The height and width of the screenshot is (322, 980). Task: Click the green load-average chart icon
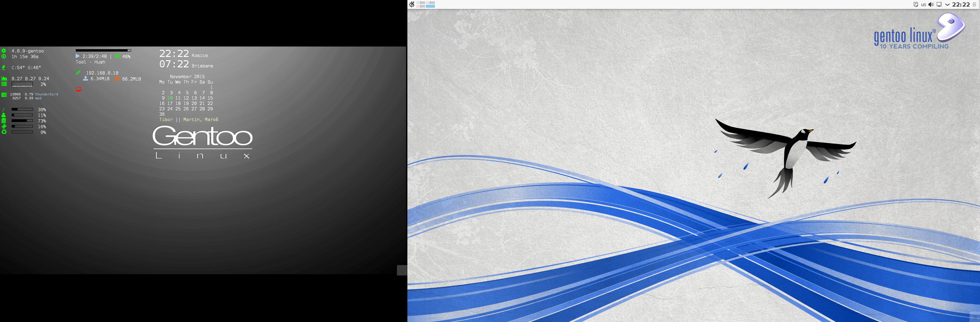(x=4, y=78)
